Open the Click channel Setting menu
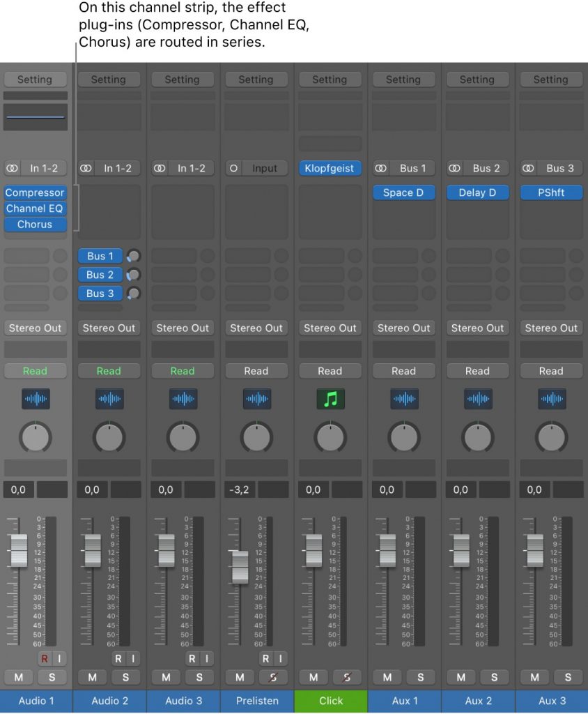The image size is (588, 714). (x=330, y=79)
